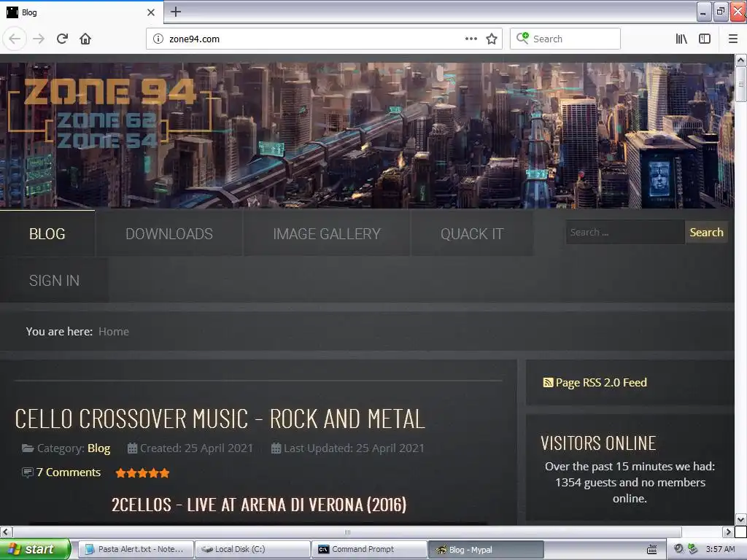Click the site Search button
Image resolution: width=747 pixels, height=560 pixels.
coord(706,233)
